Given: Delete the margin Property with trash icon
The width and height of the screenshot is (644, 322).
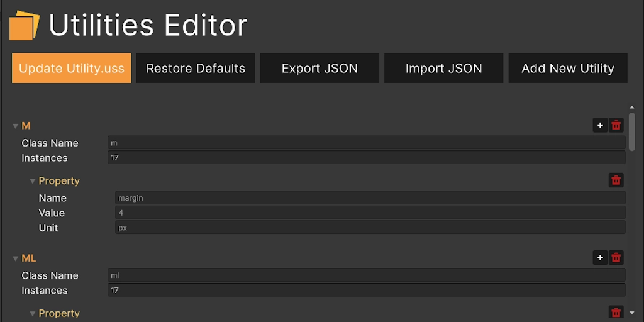Looking at the screenshot, I should click(616, 180).
